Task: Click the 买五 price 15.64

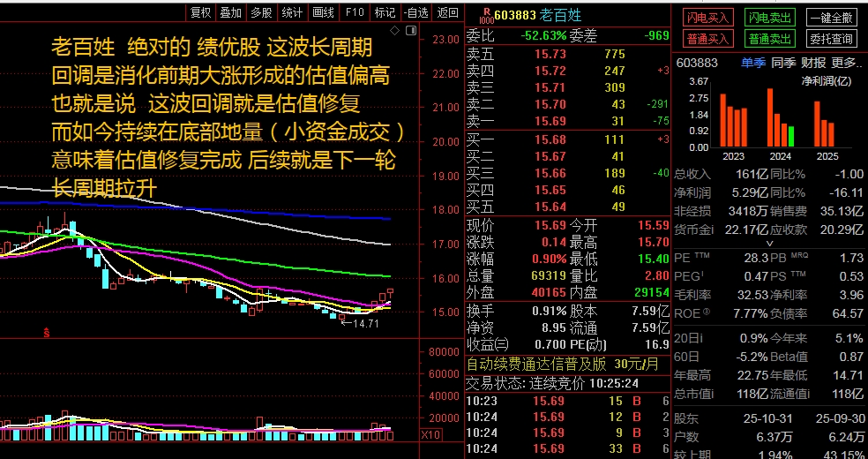Action: (550, 207)
